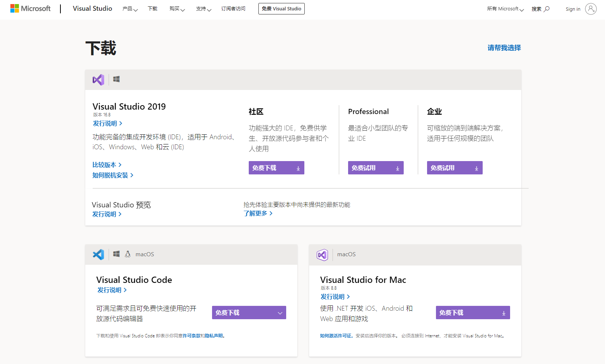Go to Visual Studio home link
Image resolution: width=605 pixels, height=364 pixels.
point(92,9)
